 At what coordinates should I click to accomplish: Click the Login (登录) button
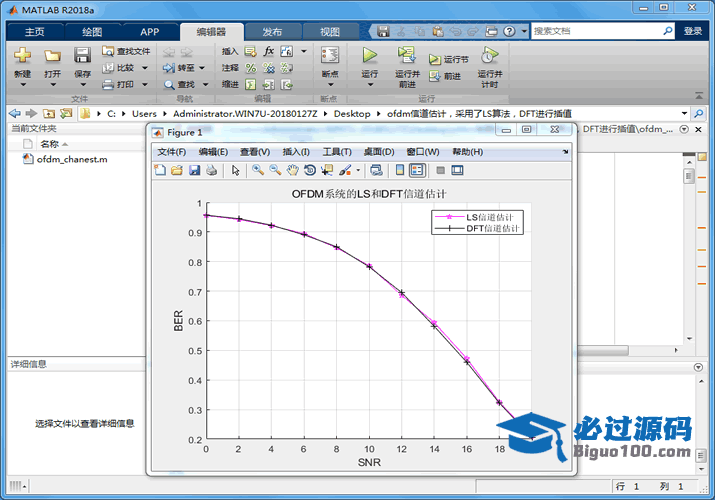point(693,31)
